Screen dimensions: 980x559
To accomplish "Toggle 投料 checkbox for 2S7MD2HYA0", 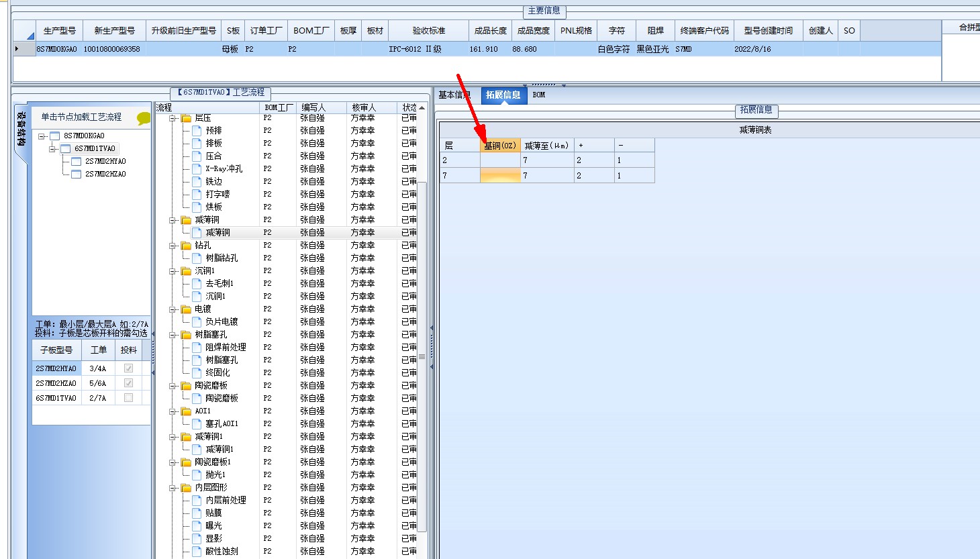I will pyautogui.click(x=128, y=368).
